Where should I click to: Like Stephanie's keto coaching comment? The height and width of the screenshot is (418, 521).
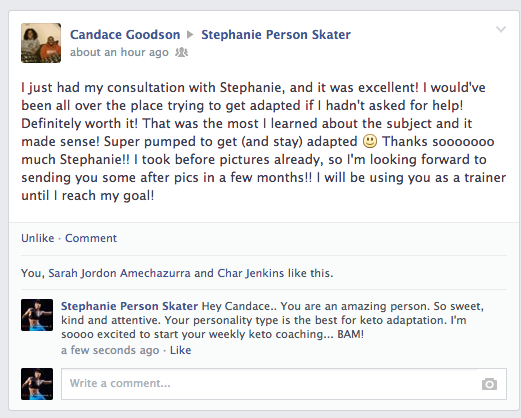point(180,350)
